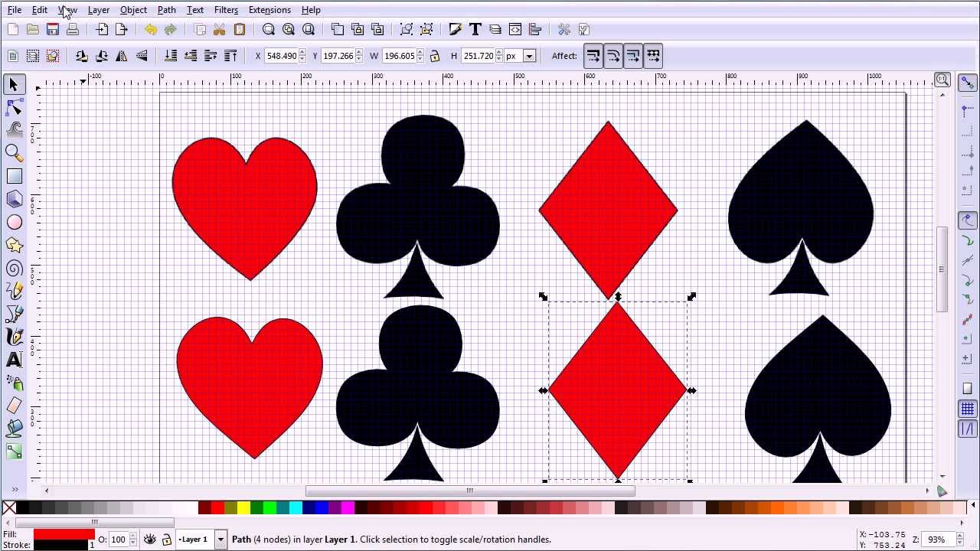Toggle global snapping at top of snap bar
This screenshot has width=980, height=551.
[x=968, y=83]
